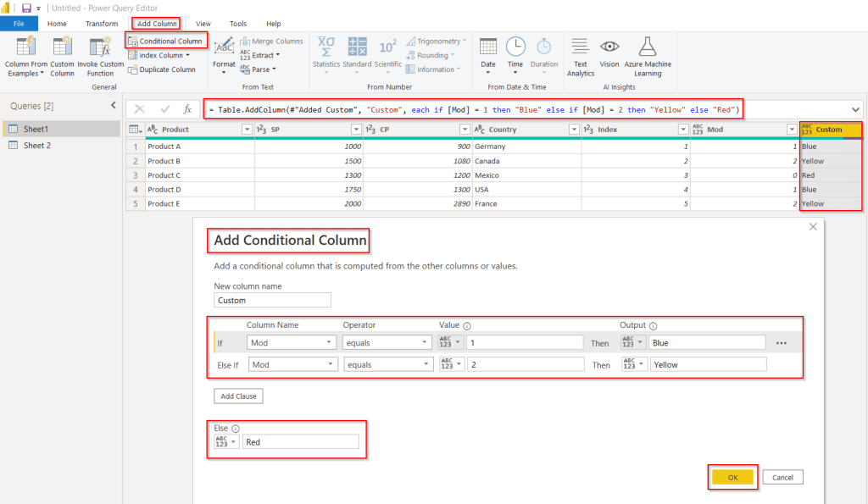Expand the formula bar chevron
This screenshot has height=504, width=868.
[855, 109]
